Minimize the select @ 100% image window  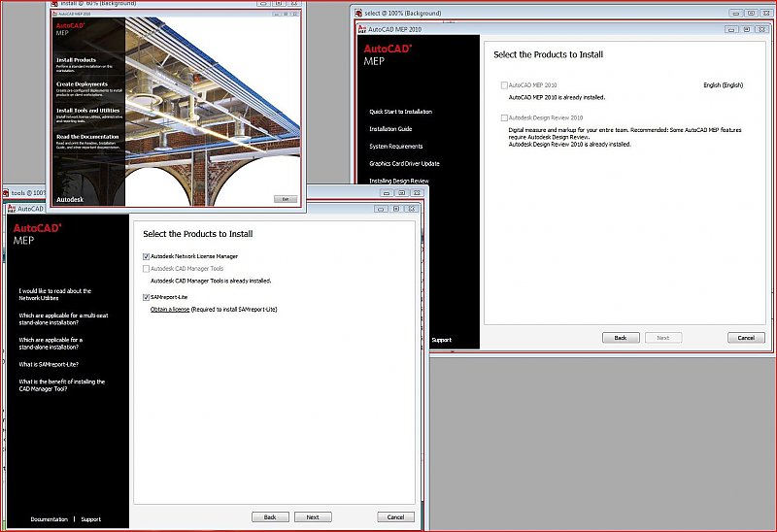click(x=736, y=14)
